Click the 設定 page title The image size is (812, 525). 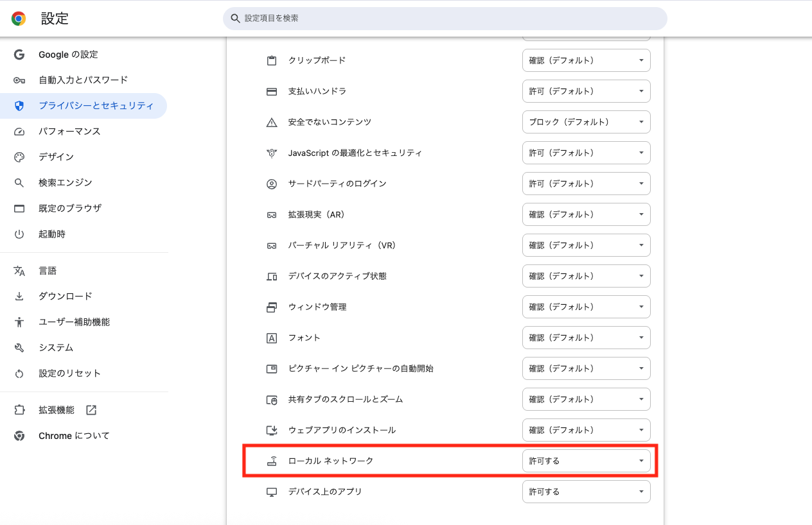[55, 19]
